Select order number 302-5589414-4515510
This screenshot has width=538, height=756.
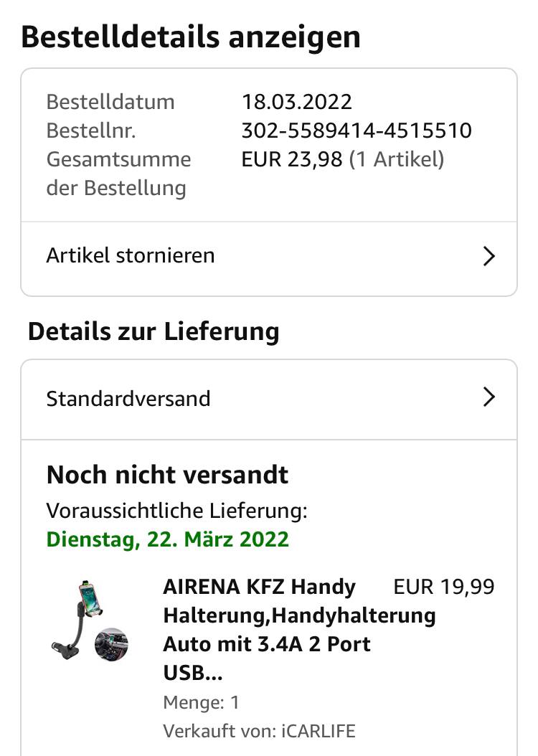click(x=357, y=131)
